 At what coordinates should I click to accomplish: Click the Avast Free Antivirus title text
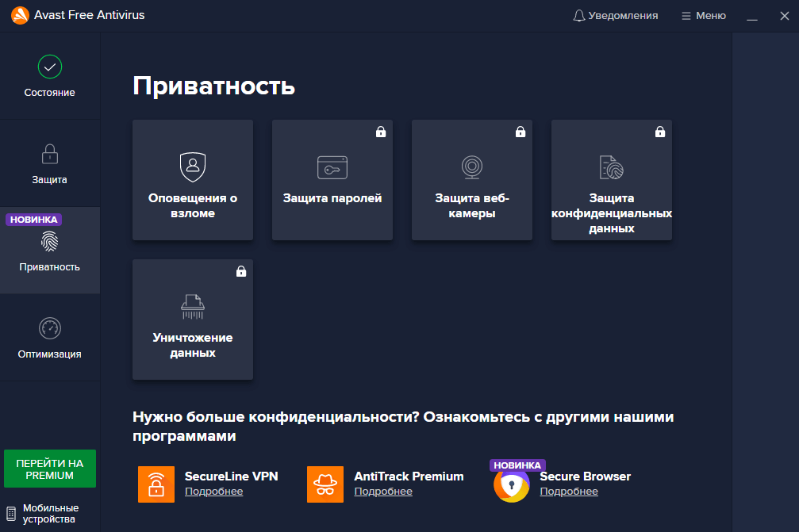(x=89, y=15)
